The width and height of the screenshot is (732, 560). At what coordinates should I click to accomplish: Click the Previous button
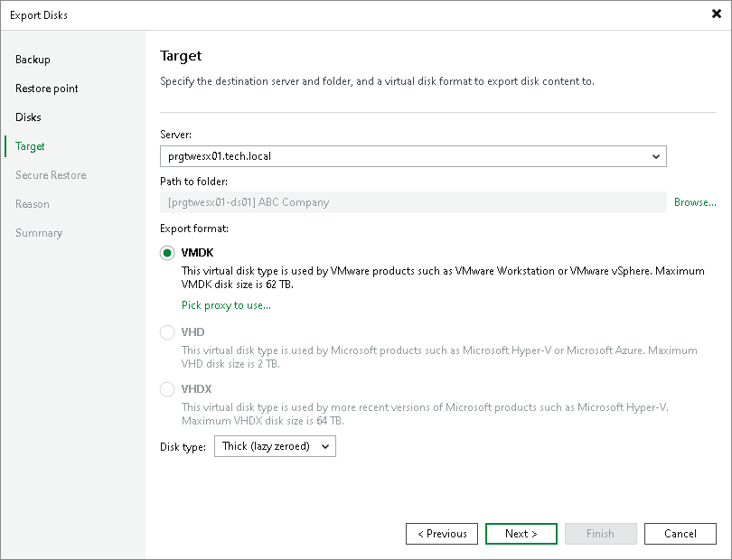pyautogui.click(x=442, y=534)
